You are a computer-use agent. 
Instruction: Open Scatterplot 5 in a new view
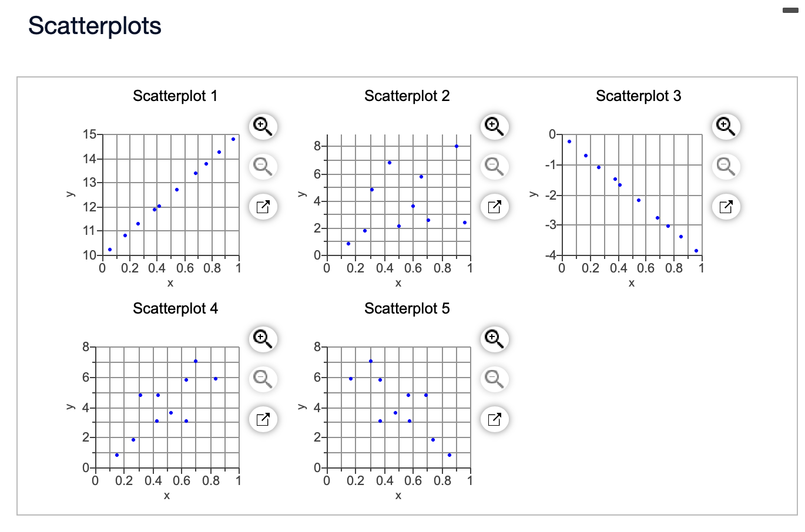coord(494,419)
